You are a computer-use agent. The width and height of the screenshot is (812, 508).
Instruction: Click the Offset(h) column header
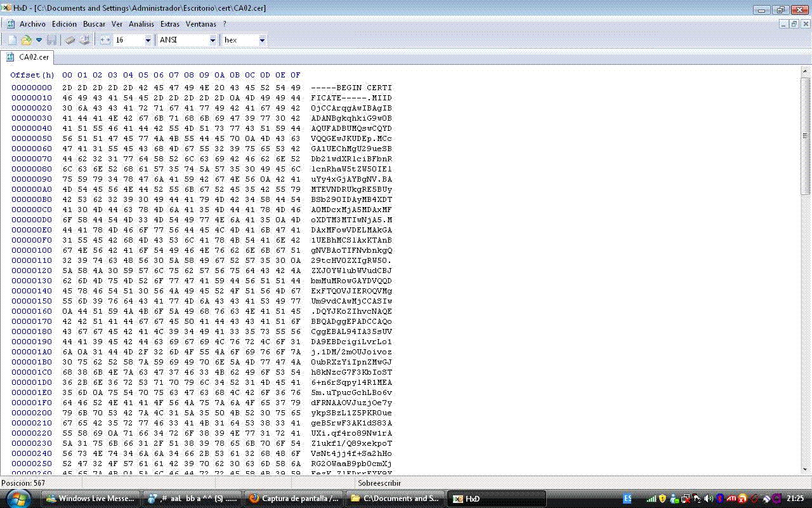click(32, 75)
